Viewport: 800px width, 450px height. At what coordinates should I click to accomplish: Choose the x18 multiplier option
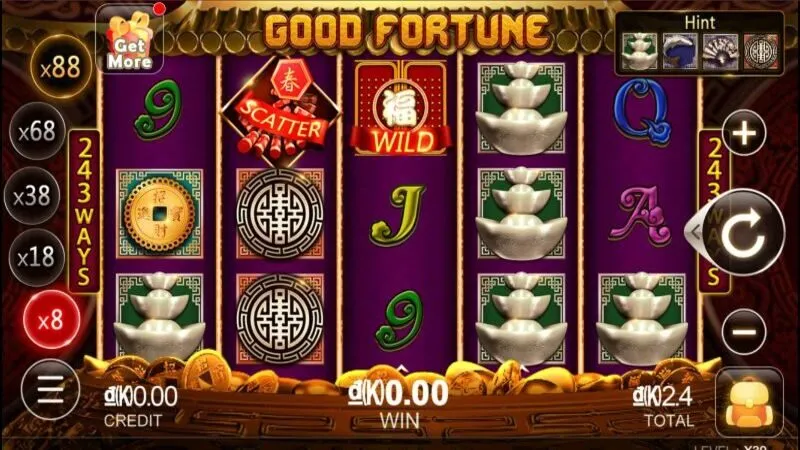pyautogui.click(x=36, y=258)
